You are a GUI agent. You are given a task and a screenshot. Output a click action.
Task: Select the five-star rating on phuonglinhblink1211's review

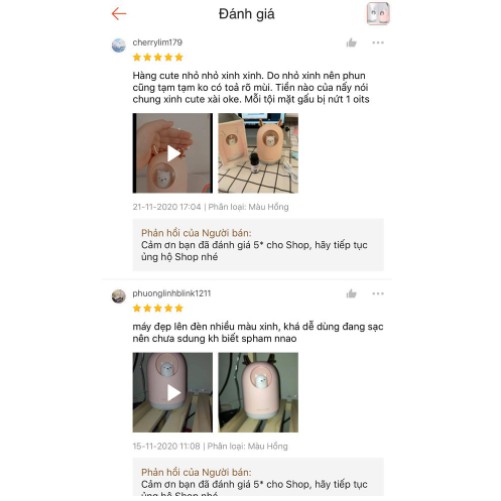(158, 308)
